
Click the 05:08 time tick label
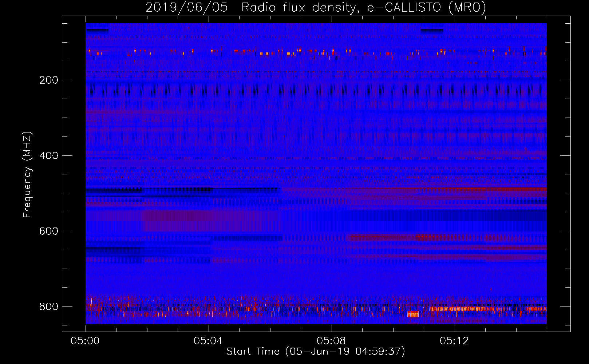331,341
